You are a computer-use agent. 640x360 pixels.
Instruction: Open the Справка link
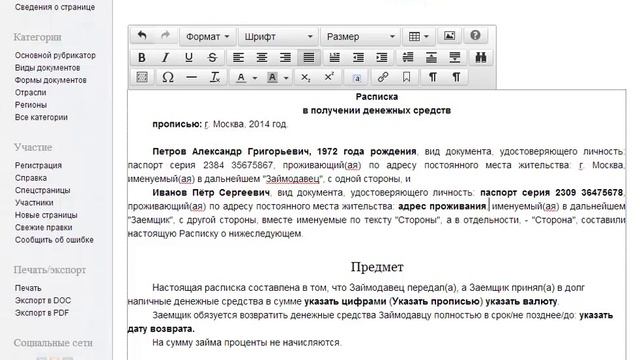[x=31, y=178]
